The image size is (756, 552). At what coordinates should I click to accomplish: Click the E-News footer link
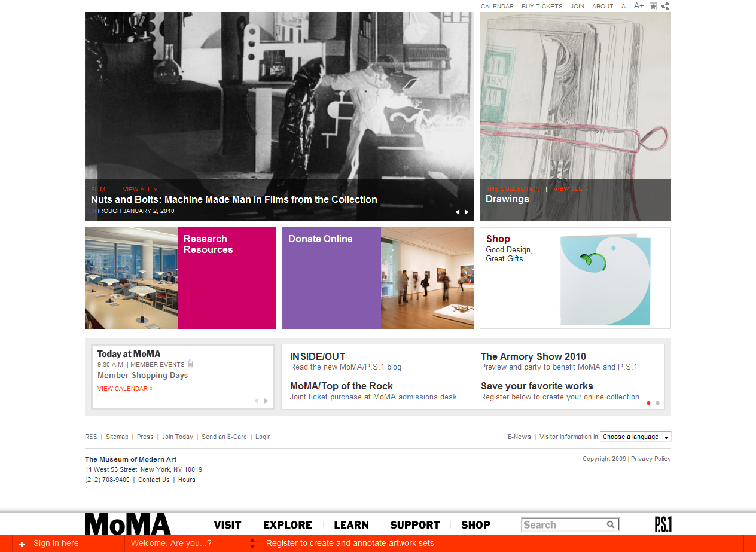[x=519, y=437]
